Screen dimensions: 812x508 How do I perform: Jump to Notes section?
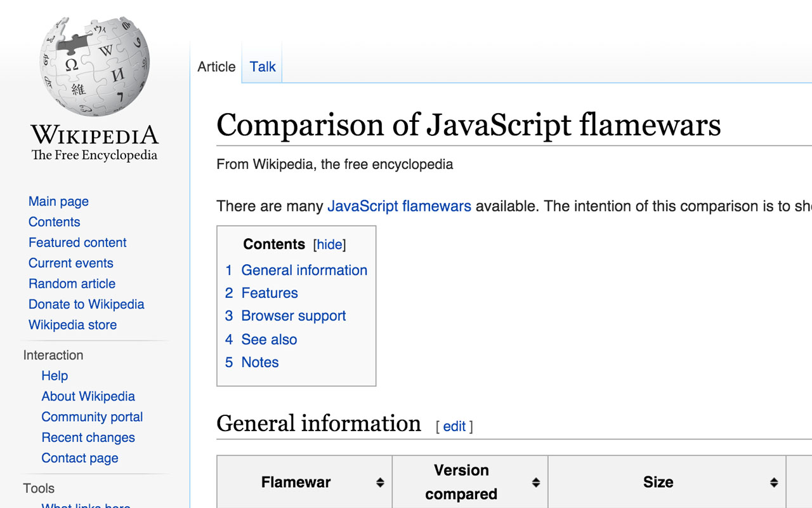coord(252,362)
